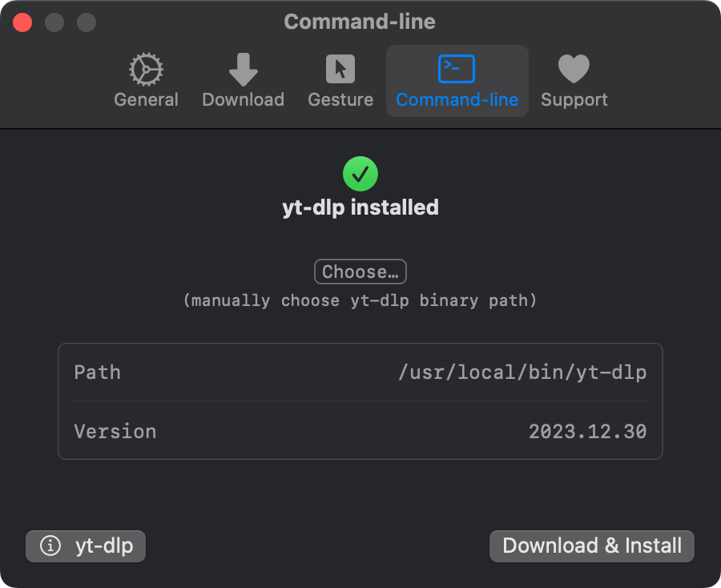Click the 2023.12.30 version value

587,432
